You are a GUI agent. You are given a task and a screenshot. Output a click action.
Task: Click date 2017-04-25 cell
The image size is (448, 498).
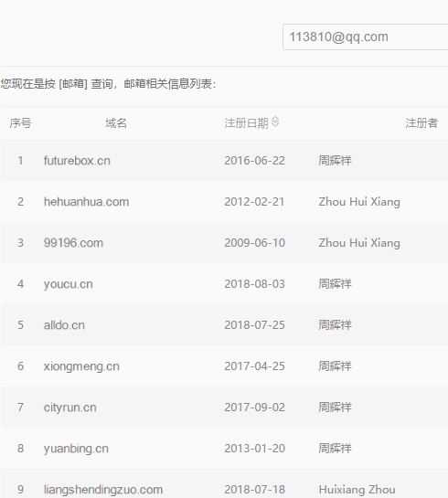point(254,366)
